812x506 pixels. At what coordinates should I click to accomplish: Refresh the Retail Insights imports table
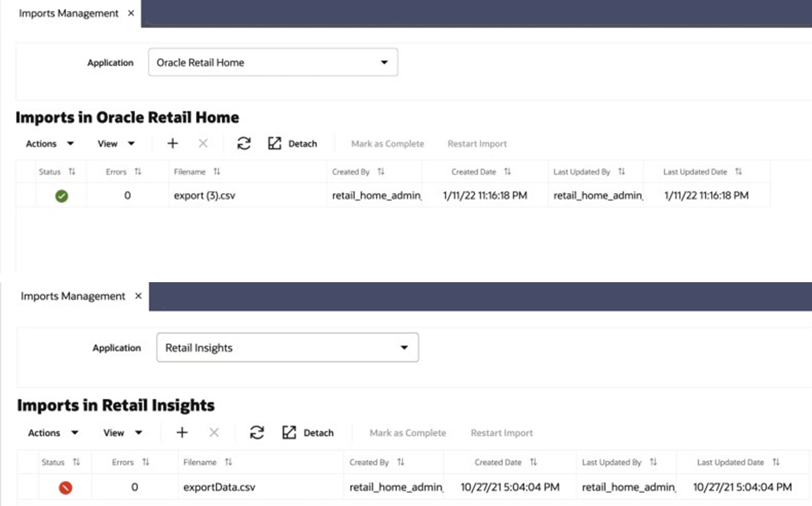click(x=257, y=432)
